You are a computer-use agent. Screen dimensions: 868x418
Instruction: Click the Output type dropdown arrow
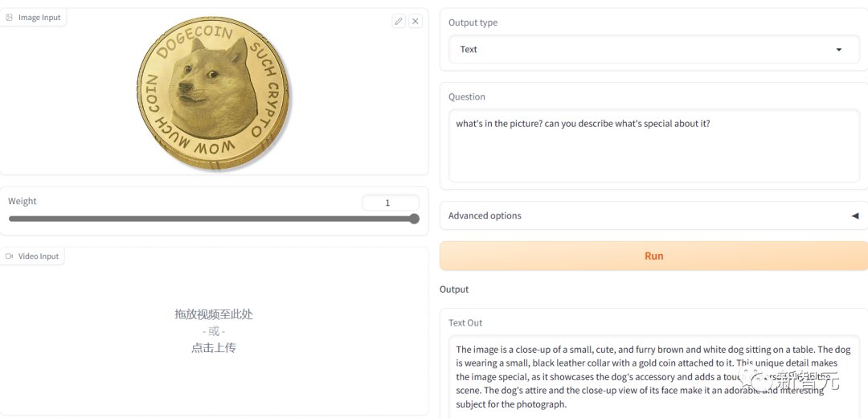838,49
